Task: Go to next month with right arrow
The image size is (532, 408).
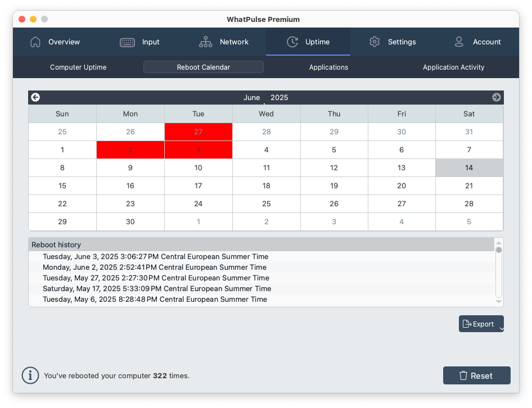Action: [496, 97]
